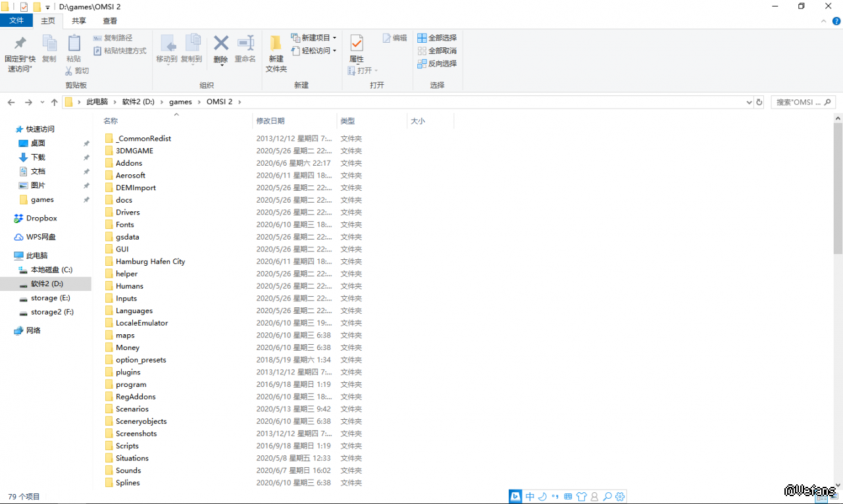Select storage2 (F:) drive in navigation pane
The height and width of the screenshot is (504, 843).
pyautogui.click(x=52, y=312)
